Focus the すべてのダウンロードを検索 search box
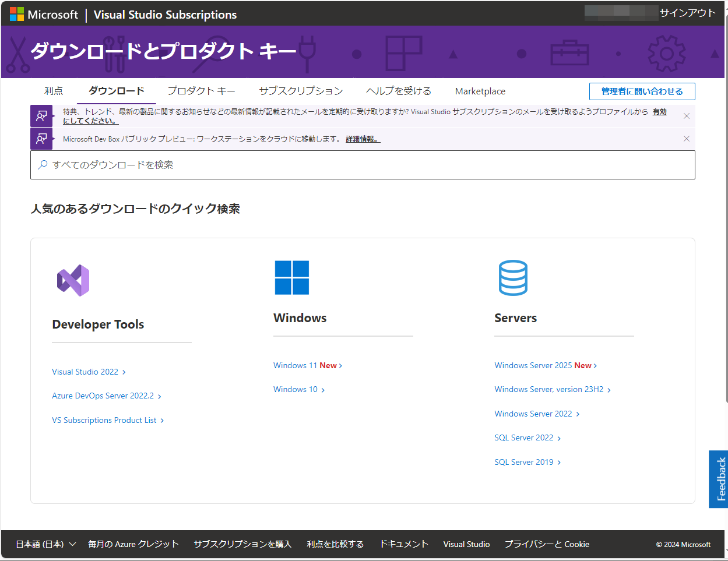Viewport: 728px width, 561px height. (363, 165)
